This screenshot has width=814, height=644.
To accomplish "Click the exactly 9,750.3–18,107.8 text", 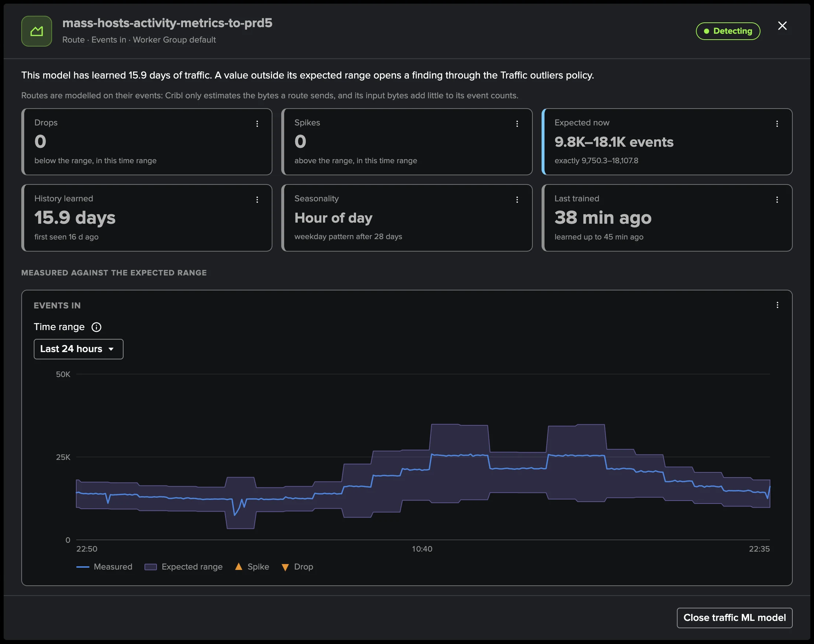I will pos(597,161).
